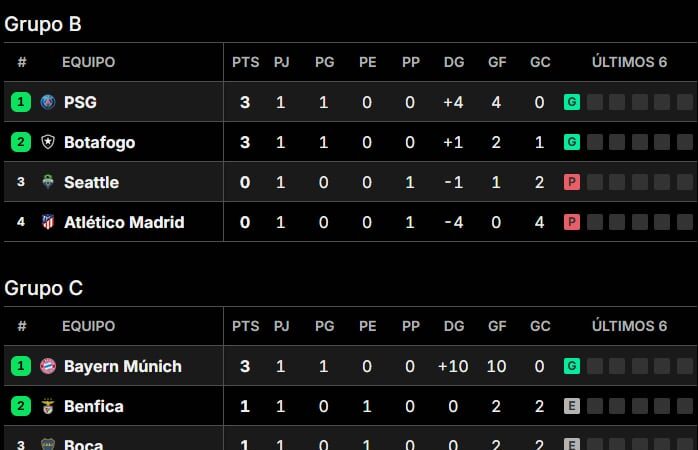Click PSG's green G result badge
Image resolution: width=698 pixels, height=450 pixels.
[572, 102]
